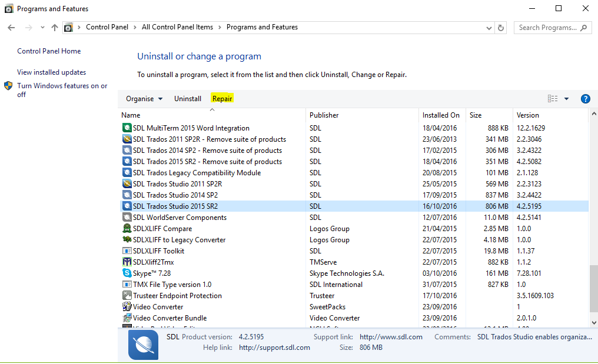
Task: Select the SDLXLIFF Compare program name
Action: pyautogui.click(x=162, y=229)
